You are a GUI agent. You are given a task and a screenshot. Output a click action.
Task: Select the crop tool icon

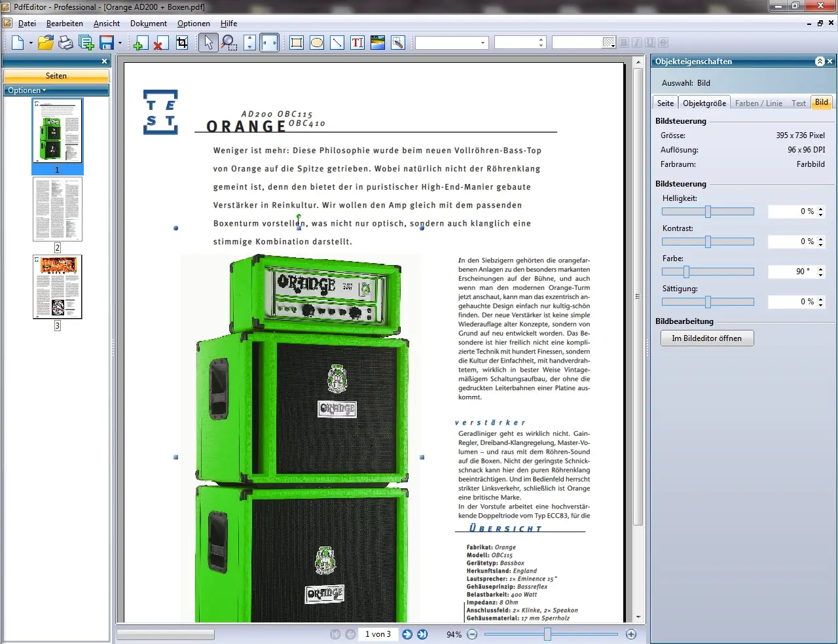[x=182, y=43]
